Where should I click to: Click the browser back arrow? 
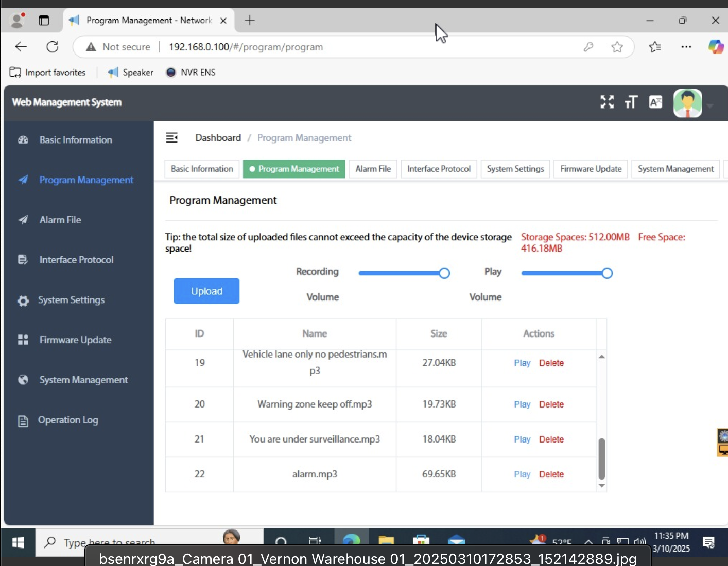pos(21,47)
